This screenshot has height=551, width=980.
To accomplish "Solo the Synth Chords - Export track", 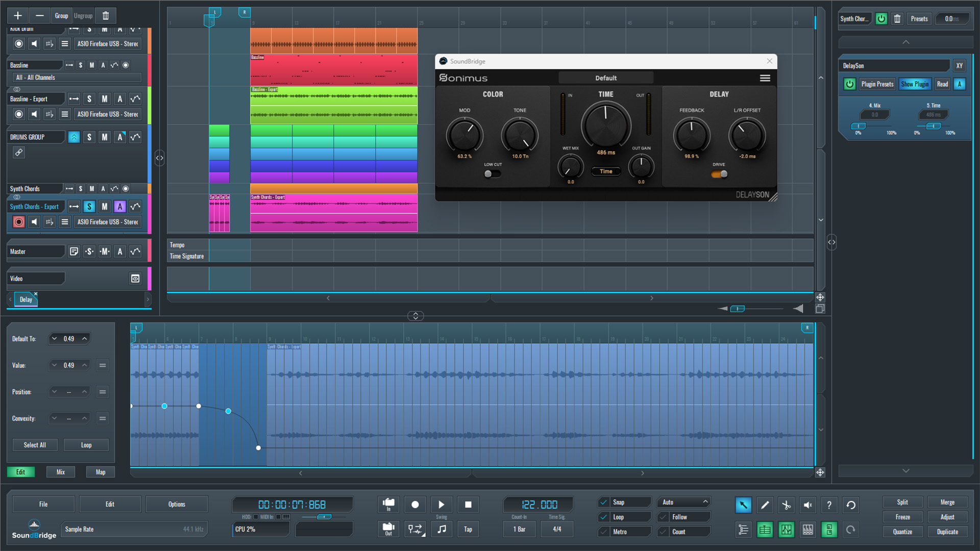I will pyautogui.click(x=89, y=207).
